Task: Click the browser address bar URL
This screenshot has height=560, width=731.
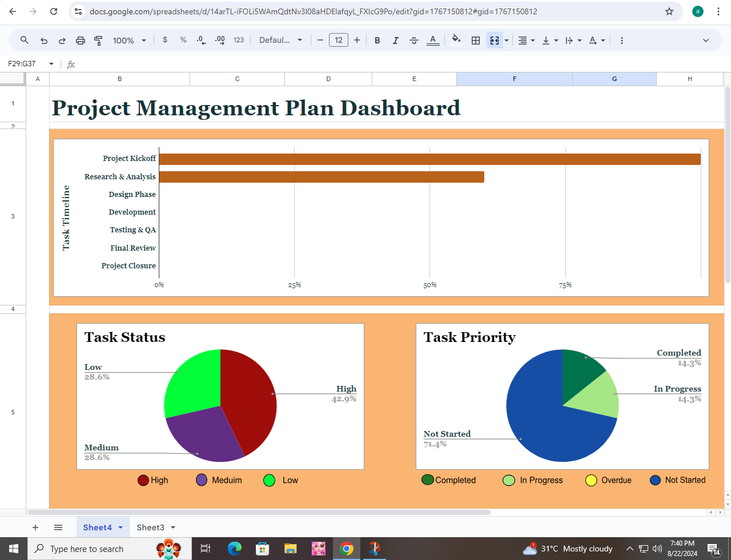Action: click(x=314, y=11)
